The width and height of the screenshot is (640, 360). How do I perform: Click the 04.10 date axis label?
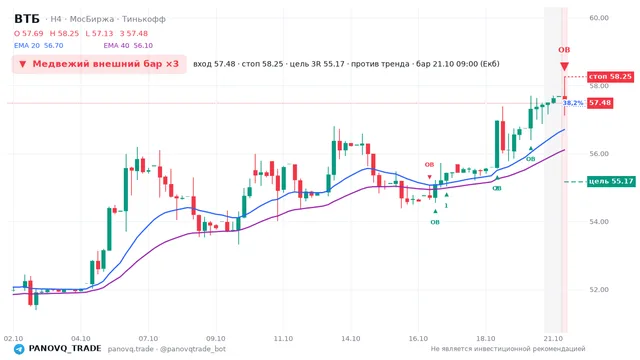tap(81, 339)
